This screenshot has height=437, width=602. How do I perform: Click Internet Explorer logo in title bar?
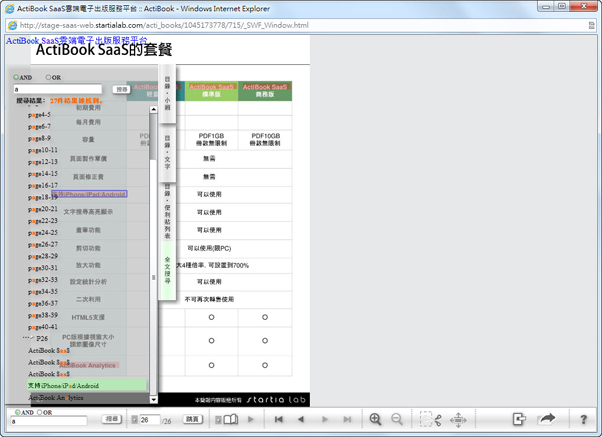(x=10, y=8)
